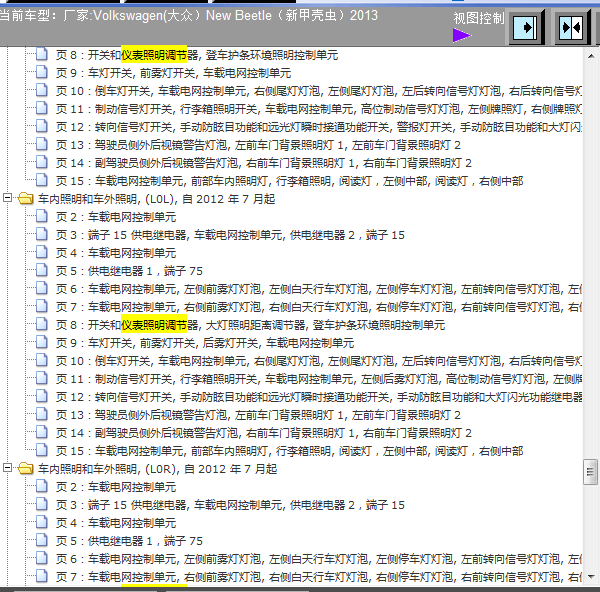Collapse the 车内照明和车外照明 (LOL) folder

tap(7, 198)
